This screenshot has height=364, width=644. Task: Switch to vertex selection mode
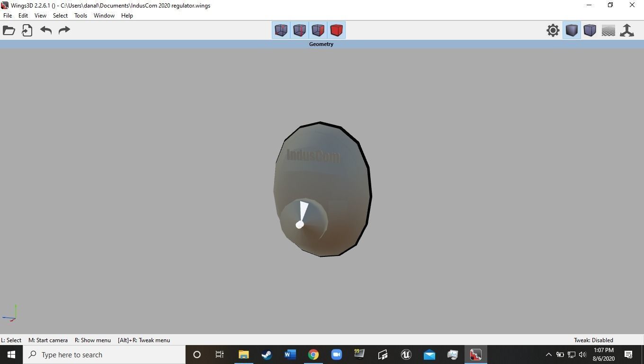(281, 30)
